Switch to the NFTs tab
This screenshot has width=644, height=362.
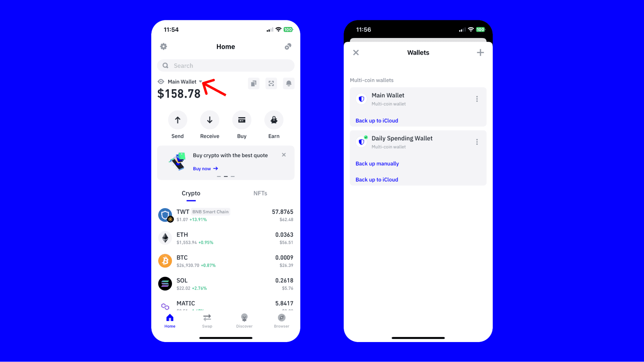click(260, 193)
